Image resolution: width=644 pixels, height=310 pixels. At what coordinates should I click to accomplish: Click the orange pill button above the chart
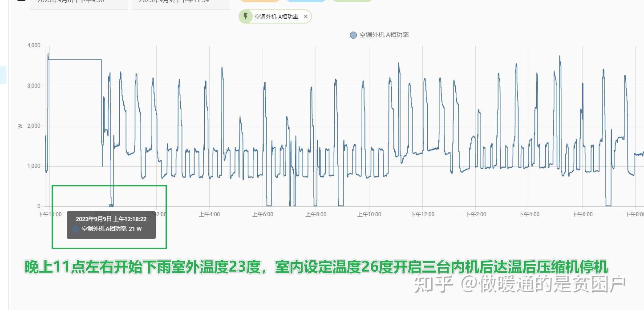point(259,1)
